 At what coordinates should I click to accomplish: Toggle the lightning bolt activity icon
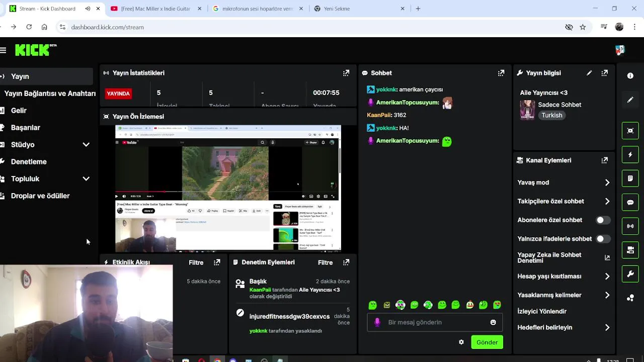(630, 155)
